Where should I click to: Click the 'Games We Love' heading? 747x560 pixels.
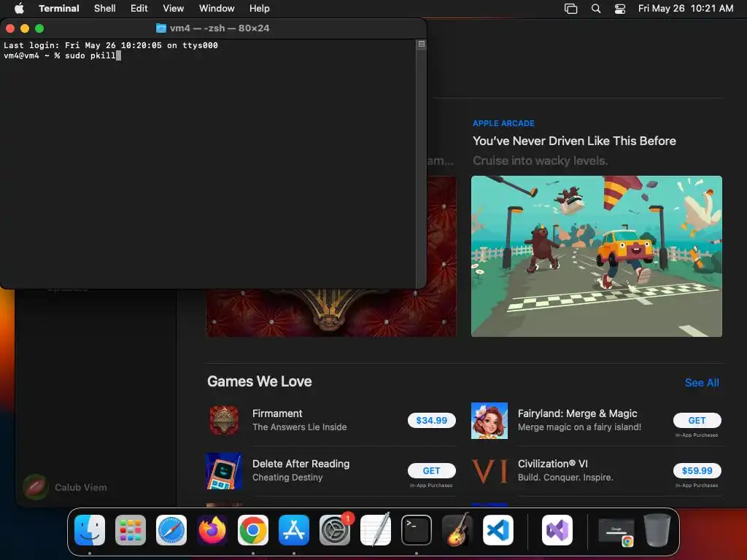pos(260,381)
